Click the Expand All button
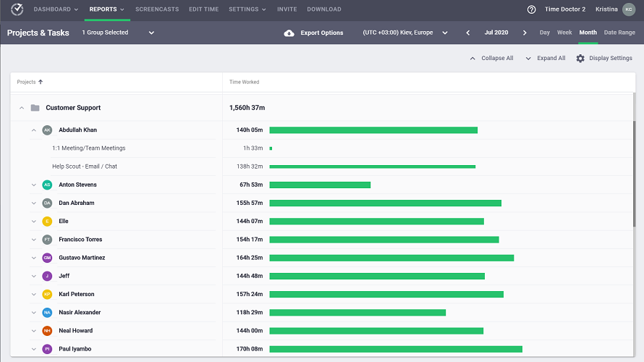644x362 pixels. point(546,58)
